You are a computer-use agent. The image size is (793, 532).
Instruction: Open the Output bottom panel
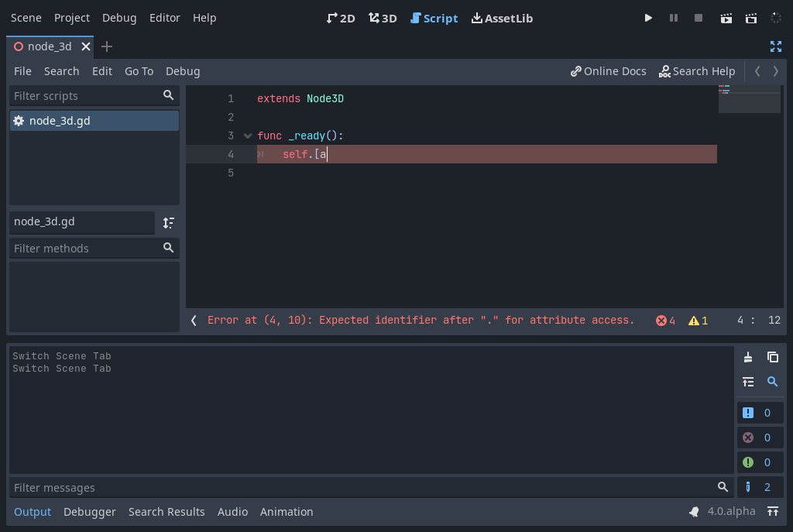point(33,512)
